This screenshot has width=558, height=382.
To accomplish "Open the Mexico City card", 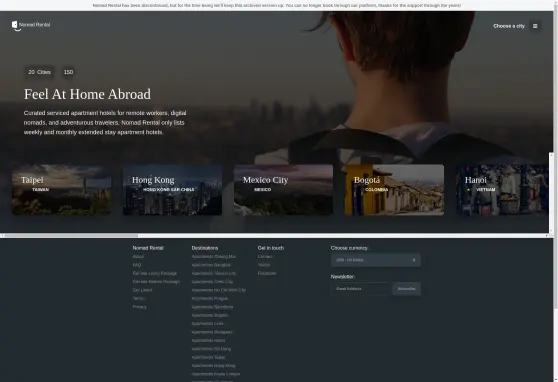I will pyautogui.click(x=284, y=190).
